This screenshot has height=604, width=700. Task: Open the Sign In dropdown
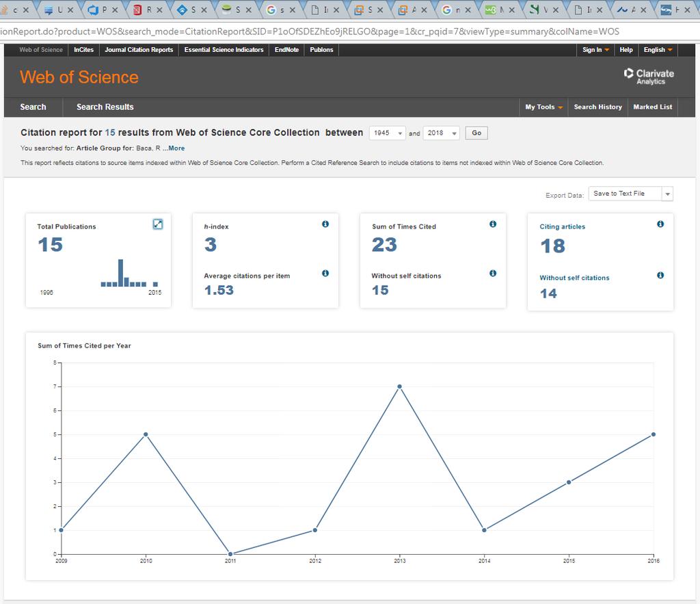595,50
